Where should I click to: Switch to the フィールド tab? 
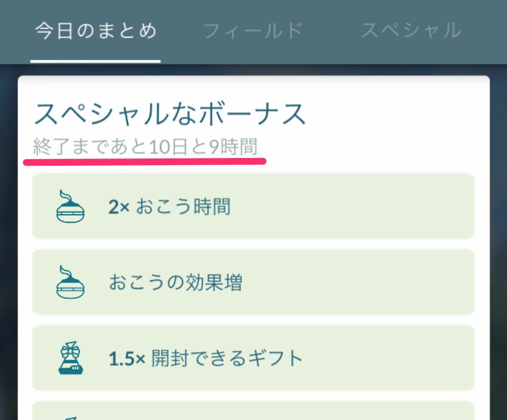(x=253, y=31)
